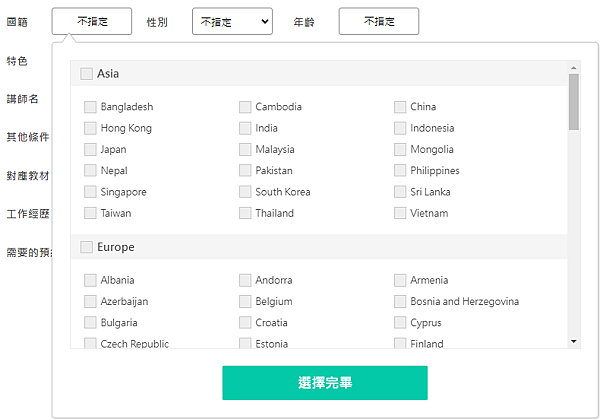This screenshot has height=419, width=600.
Task: Select the Singapore checkbox
Action: coord(91,192)
